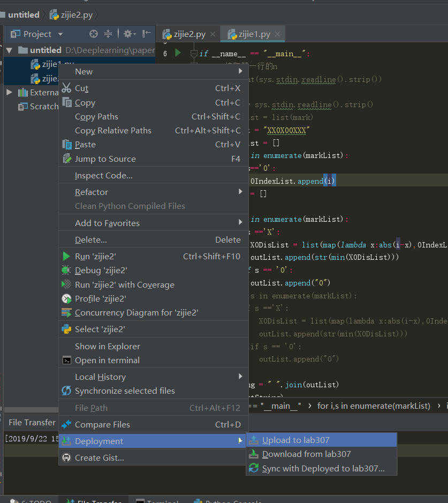Choose Compare Files entry
This screenshot has width=448, height=503.
point(154,424)
